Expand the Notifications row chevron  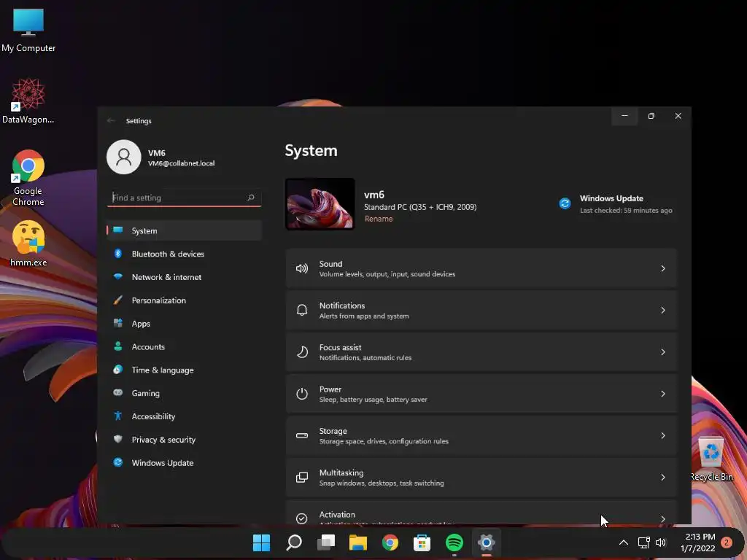click(x=662, y=311)
